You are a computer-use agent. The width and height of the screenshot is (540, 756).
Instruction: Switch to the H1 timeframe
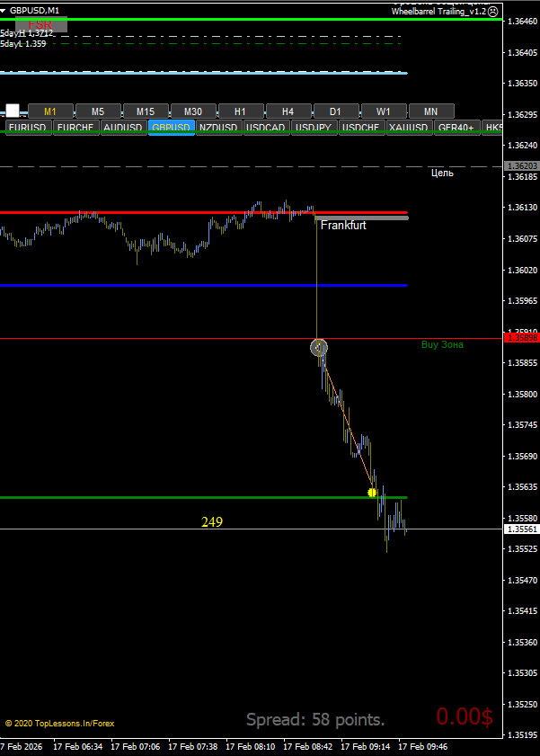[241, 111]
